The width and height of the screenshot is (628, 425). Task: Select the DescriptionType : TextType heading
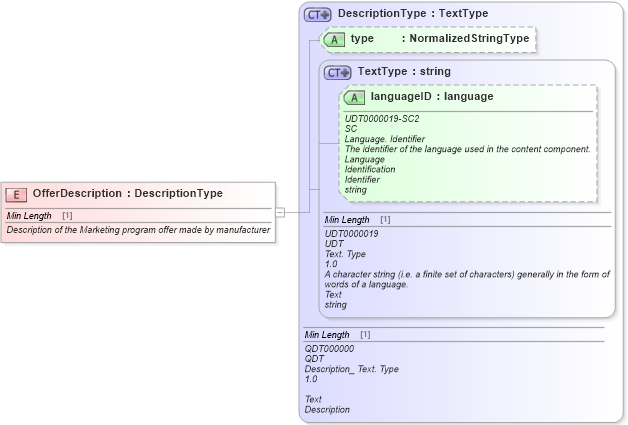coord(413,13)
